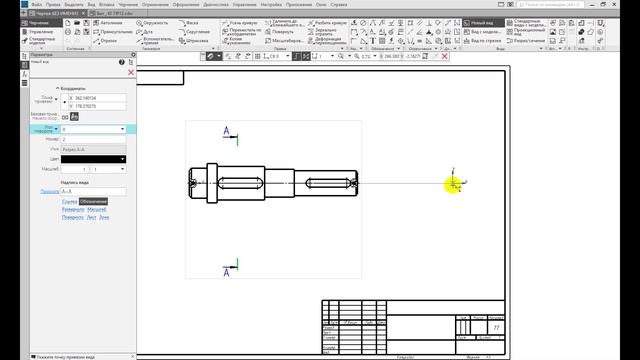This screenshot has height=360, width=640.
Task: Open the Цвет color dropdown
Action: [x=122, y=159]
